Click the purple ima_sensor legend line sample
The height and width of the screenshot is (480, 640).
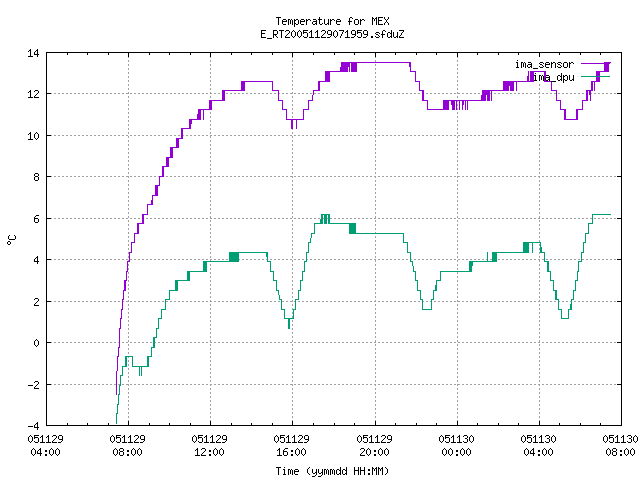[595, 64]
